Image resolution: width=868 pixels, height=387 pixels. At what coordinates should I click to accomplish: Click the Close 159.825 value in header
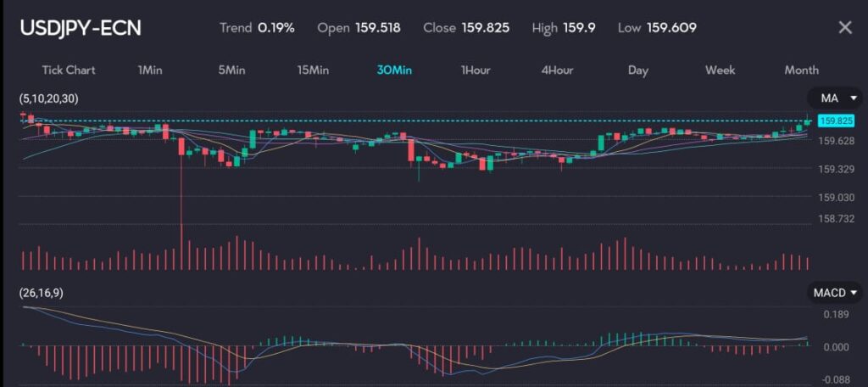click(x=486, y=28)
